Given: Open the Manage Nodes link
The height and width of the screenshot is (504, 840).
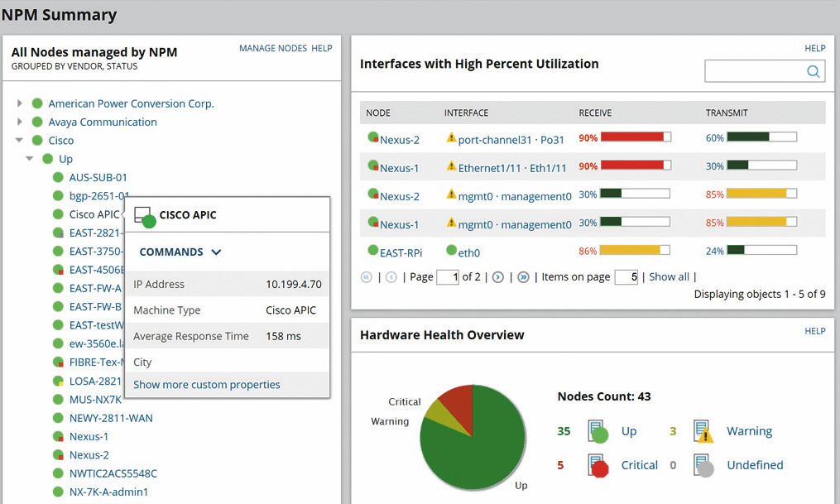Looking at the screenshot, I should pos(272,49).
